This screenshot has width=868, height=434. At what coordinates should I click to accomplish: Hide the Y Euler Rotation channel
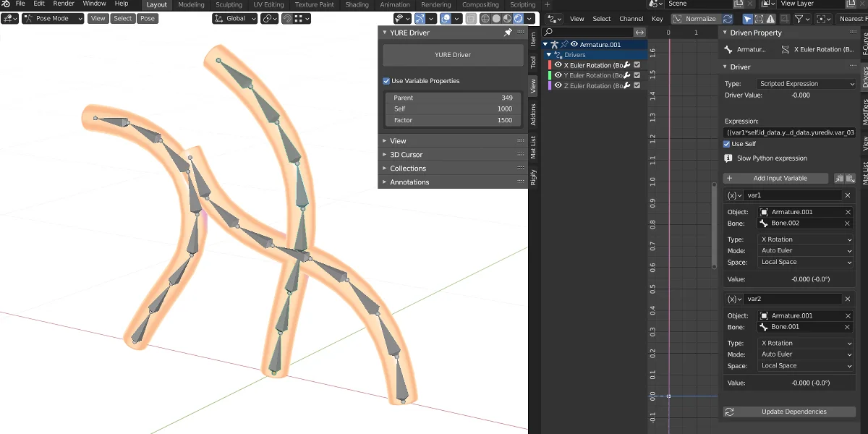pos(558,75)
